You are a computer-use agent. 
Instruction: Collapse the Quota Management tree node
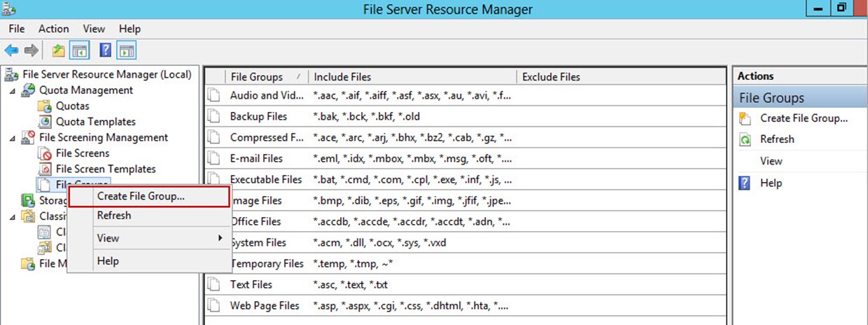pos(12,90)
